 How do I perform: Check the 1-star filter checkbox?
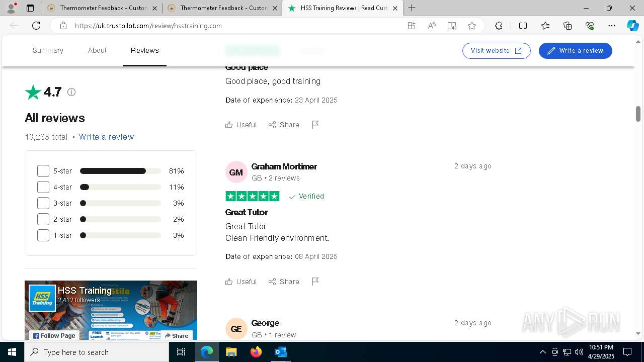(43, 235)
